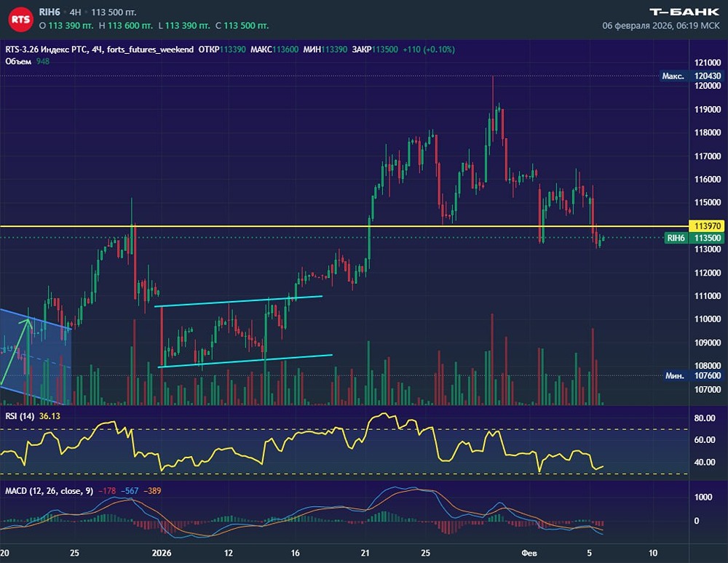Image resolution: width=728 pixels, height=563 pixels.
Task: Click the MACD value -389
Action: pos(152,491)
